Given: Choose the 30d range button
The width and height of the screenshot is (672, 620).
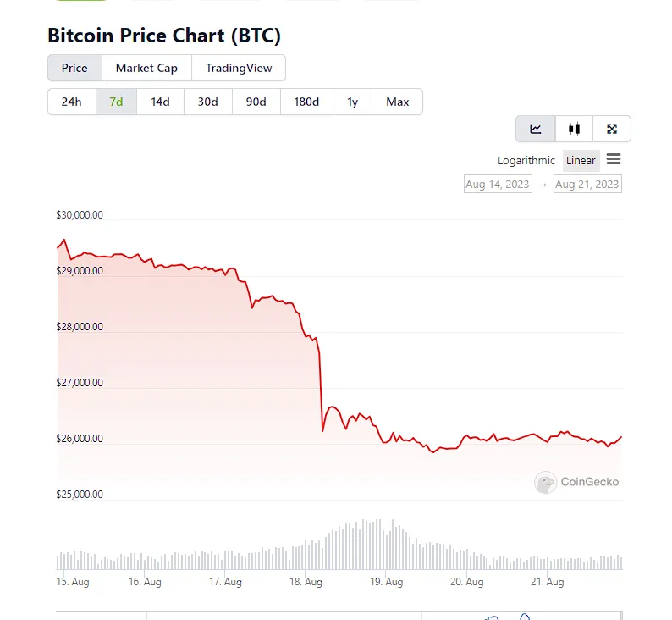Looking at the screenshot, I should (x=208, y=102).
